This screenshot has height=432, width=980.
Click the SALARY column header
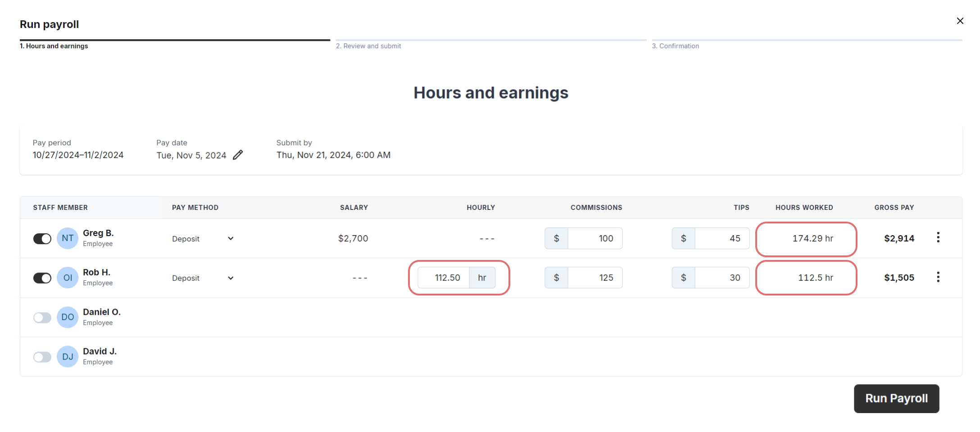(354, 208)
